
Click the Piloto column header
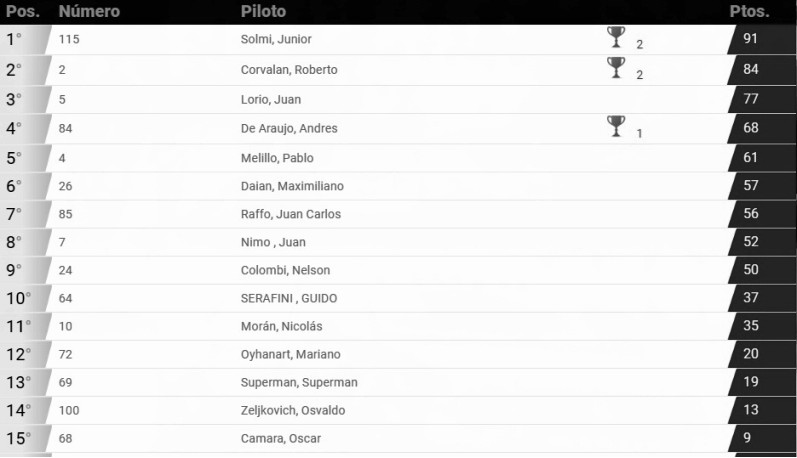point(263,12)
